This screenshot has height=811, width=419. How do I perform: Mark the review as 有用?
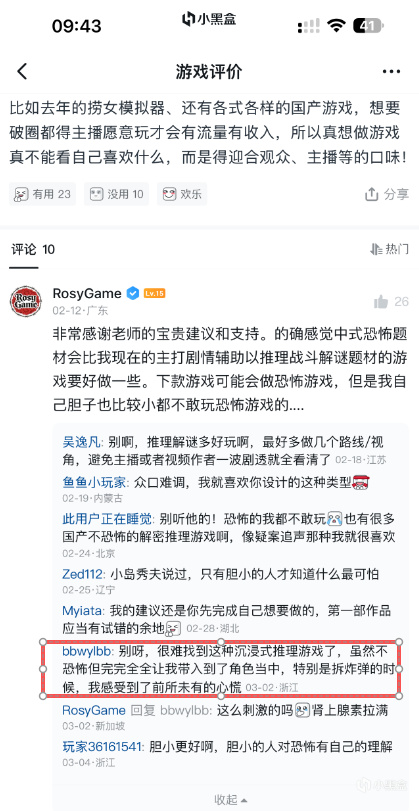coord(42,194)
